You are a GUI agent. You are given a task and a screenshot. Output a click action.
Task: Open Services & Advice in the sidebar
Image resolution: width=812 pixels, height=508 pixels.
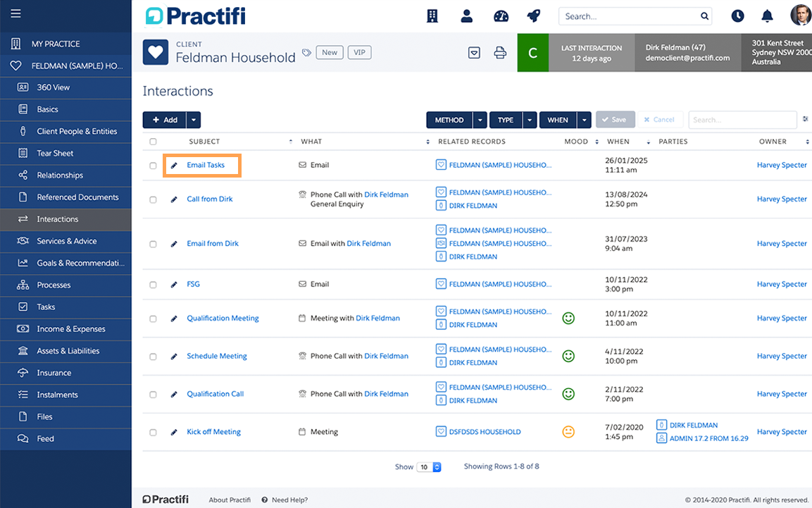[x=65, y=241]
